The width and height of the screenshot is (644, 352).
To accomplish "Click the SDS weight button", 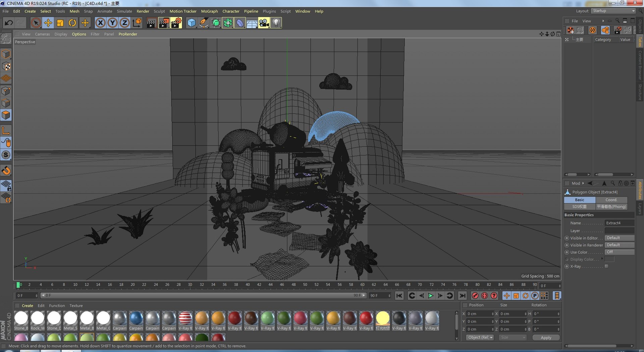I will 580,207.
